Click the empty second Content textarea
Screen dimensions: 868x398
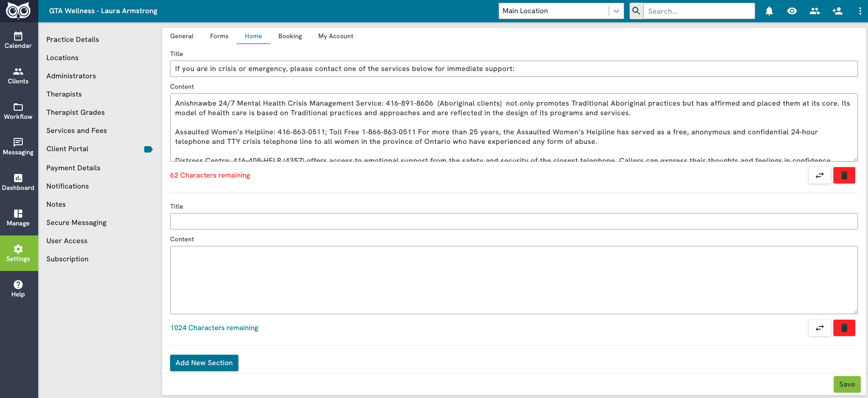(x=514, y=280)
